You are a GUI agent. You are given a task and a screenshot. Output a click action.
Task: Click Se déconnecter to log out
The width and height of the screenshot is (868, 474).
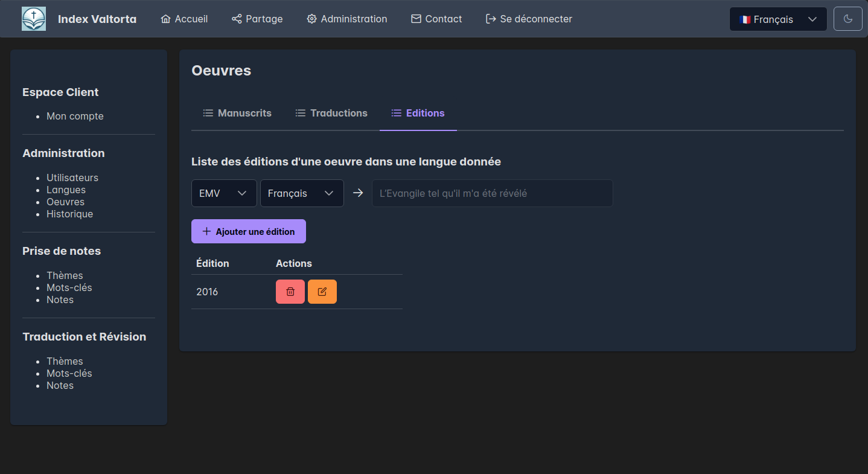(x=529, y=19)
